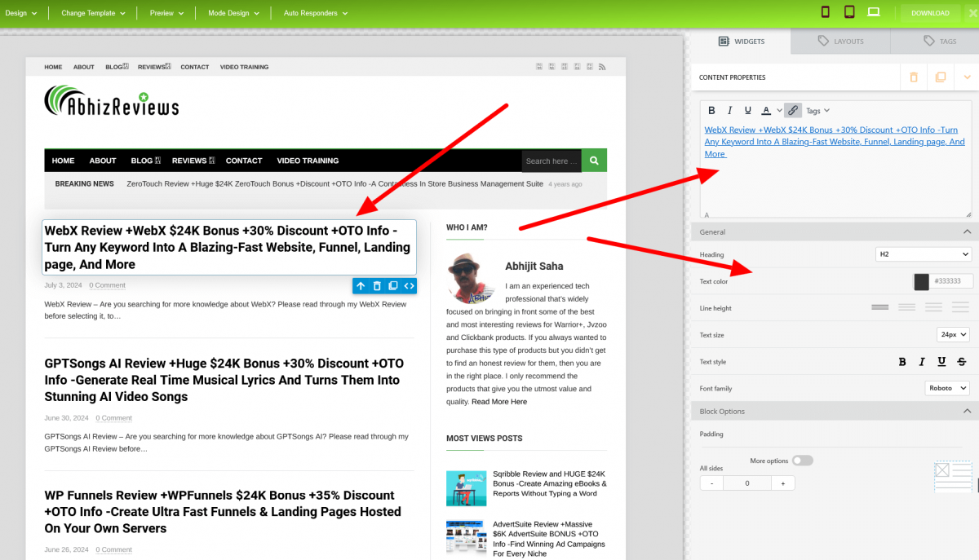Open the Text size dropdown

pyautogui.click(x=953, y=334)
